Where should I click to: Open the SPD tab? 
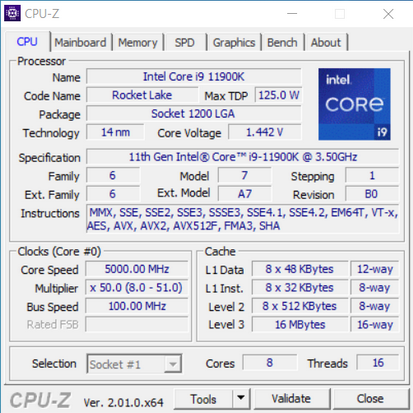coord(185,42)
